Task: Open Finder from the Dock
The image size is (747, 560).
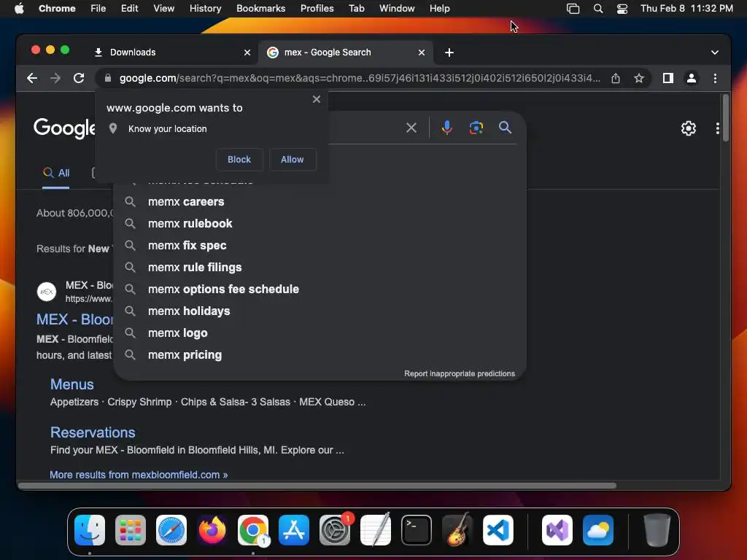Action: click(x=90, y=530)
